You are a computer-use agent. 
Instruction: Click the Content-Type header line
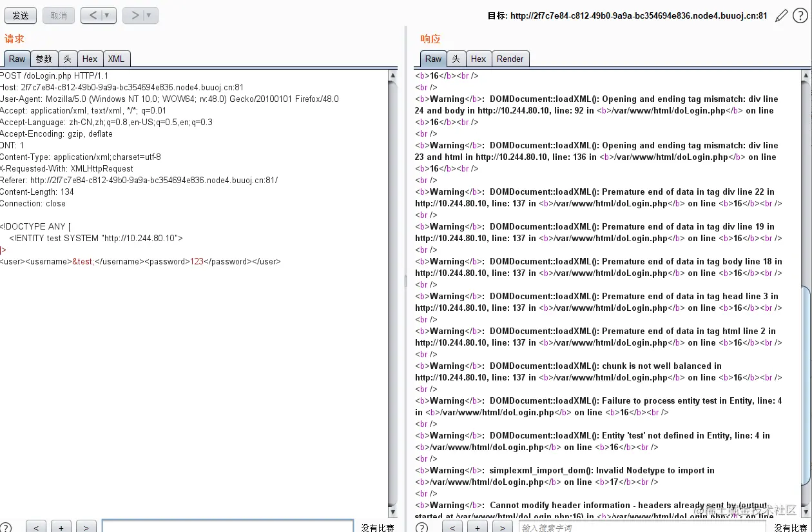tap(81, 157)
